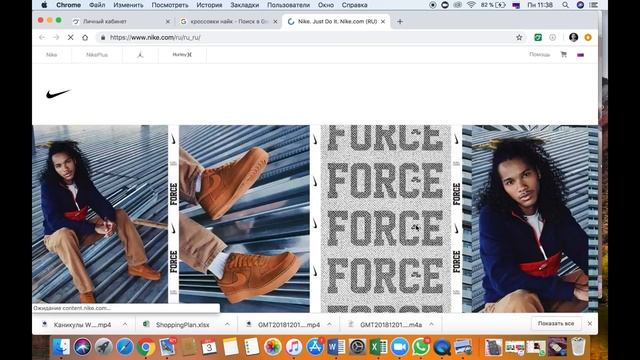
Task: Click the Nike swoosh logo
Action: [58, 94]
